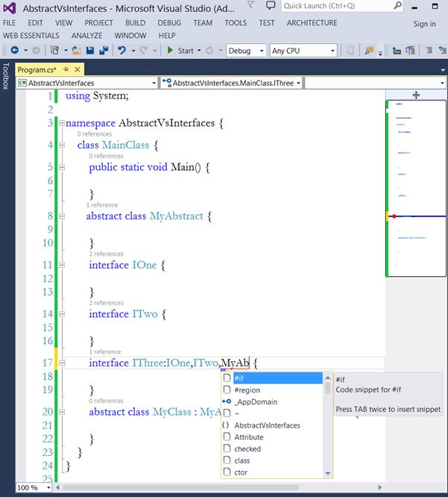Screen dimensions: 448x497
Task: Collapse the namespace AbstractVsInterfaces block
Action: pos(61,123)
